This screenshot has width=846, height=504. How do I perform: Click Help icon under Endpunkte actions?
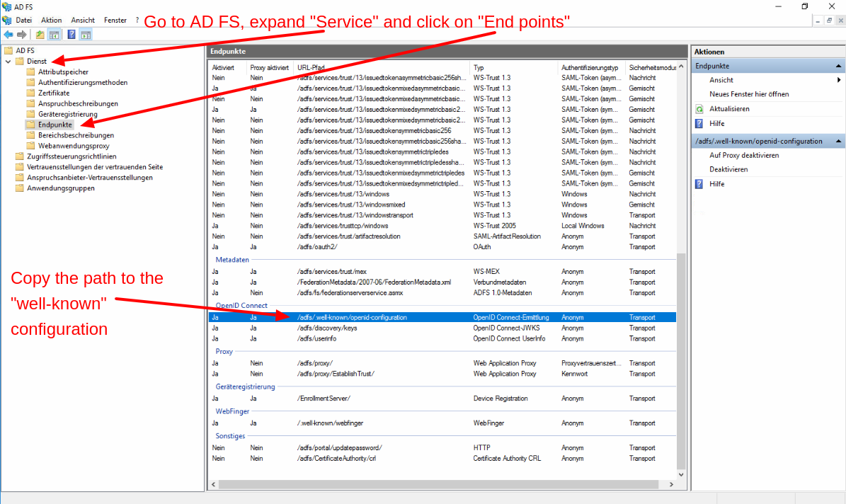[x=699, y=124]
